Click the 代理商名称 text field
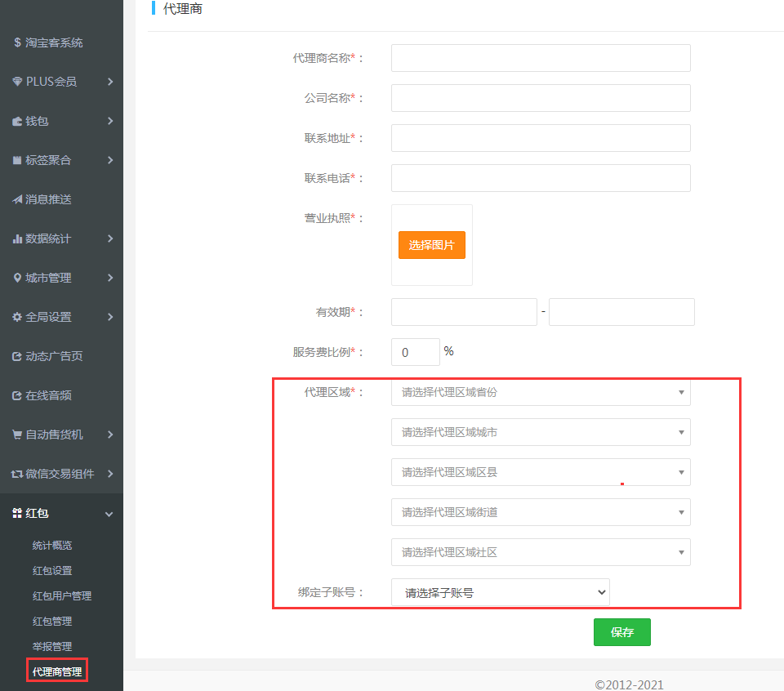784x691 pixels. (541, 58)
